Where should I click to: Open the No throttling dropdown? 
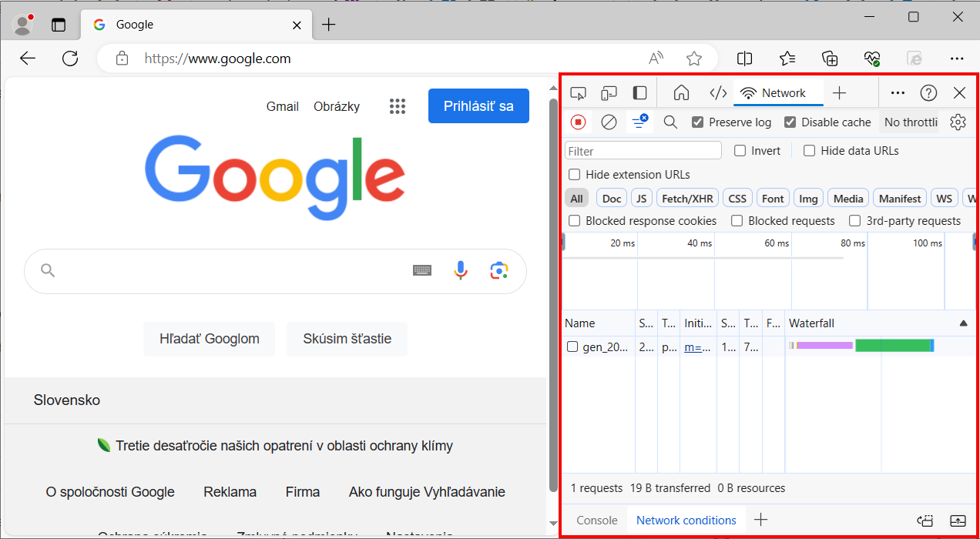click(x=909, y=122)
